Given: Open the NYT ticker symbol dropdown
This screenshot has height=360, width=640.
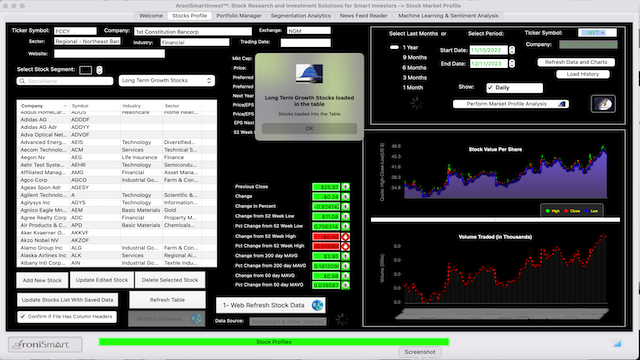Looking at the screenshot, I should click(597, 33).
